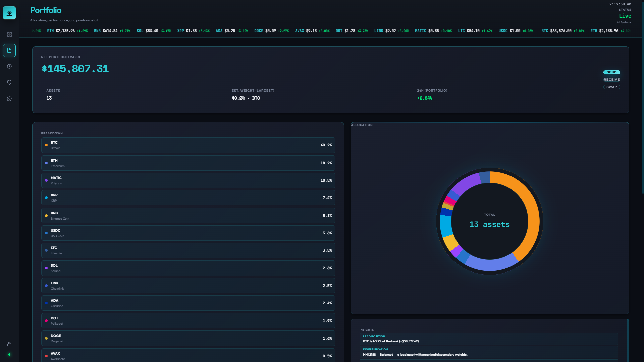Click the app logo at the top of sidebar

pos(9,13)
